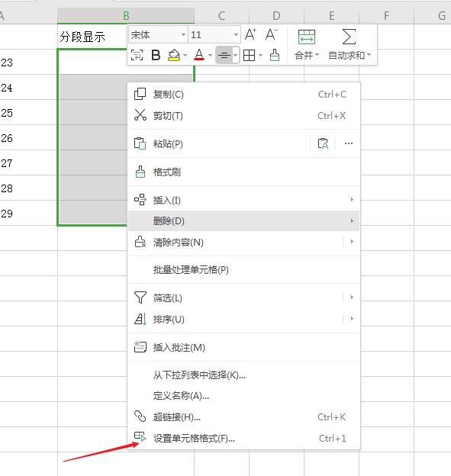
Task: Click the copy icon in context menu
Action: (140, 94)
